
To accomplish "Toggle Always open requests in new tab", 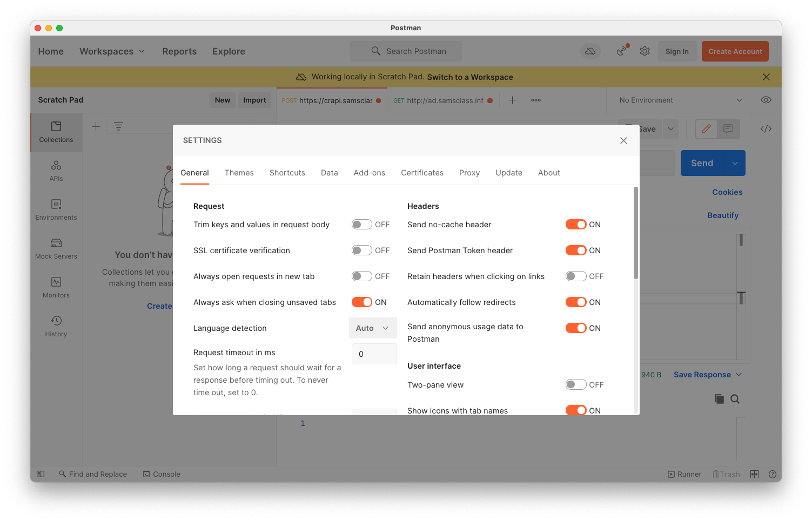I will 362,276.
